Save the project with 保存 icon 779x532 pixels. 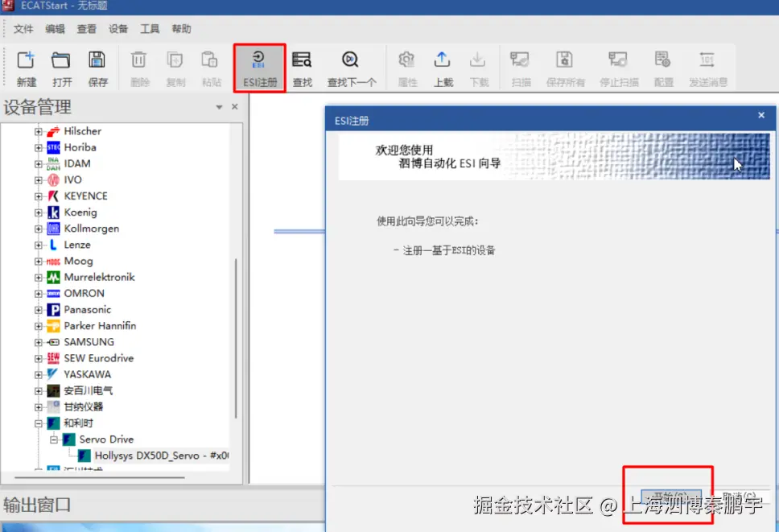(x=97, y=63)
